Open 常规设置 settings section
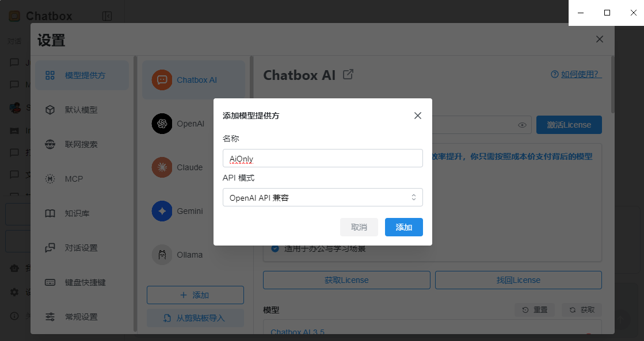 82,317
